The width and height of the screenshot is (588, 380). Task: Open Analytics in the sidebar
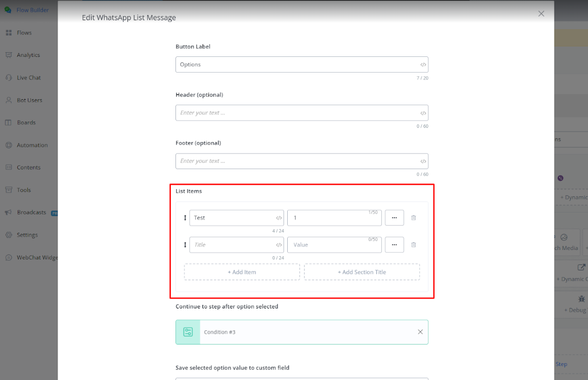click(28, 55)
